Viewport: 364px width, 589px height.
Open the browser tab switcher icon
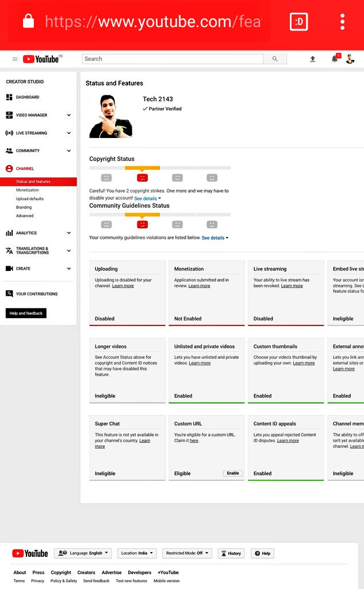[x=299, y=22]
